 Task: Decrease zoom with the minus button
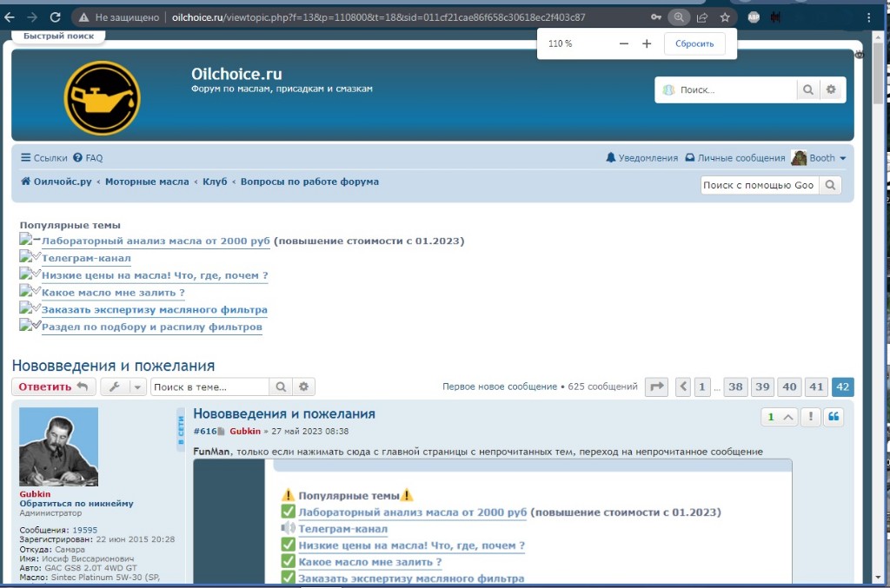click(624, 43)
